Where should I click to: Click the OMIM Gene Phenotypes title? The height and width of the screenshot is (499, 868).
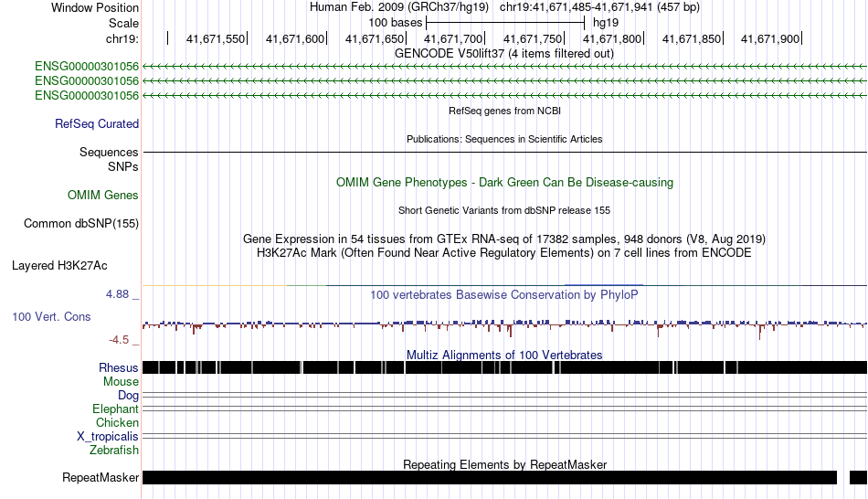click(x=504, y=182)
